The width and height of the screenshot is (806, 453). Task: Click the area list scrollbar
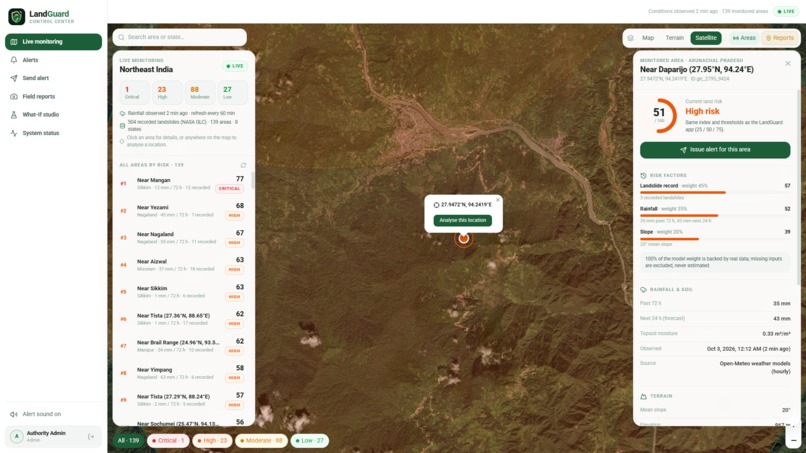[252, 180]
